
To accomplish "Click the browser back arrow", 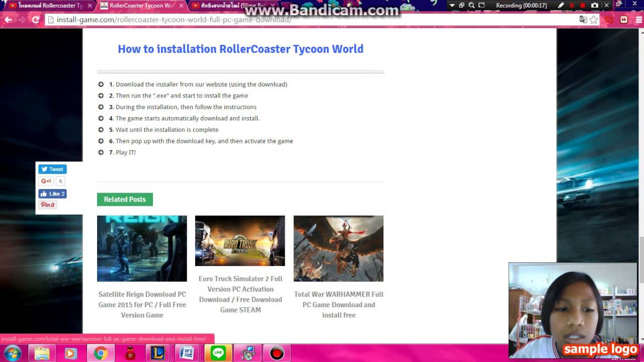I will tap(8, 20).
